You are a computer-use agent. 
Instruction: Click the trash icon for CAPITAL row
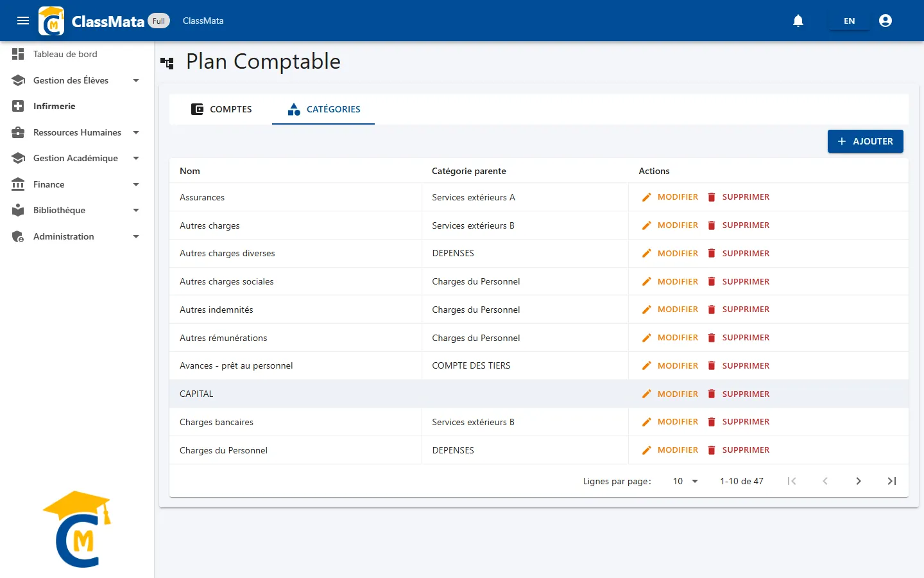pyautogui.click(x=712, y=394)
